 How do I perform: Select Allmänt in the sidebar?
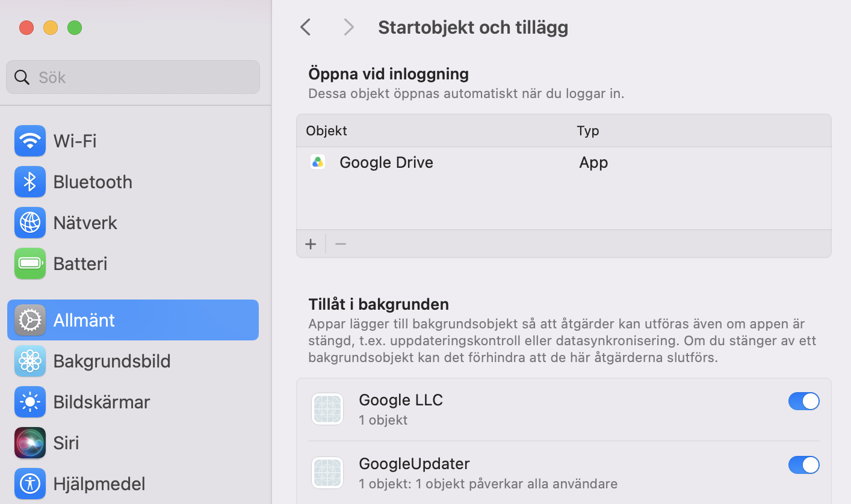click(x=133, y=320)
